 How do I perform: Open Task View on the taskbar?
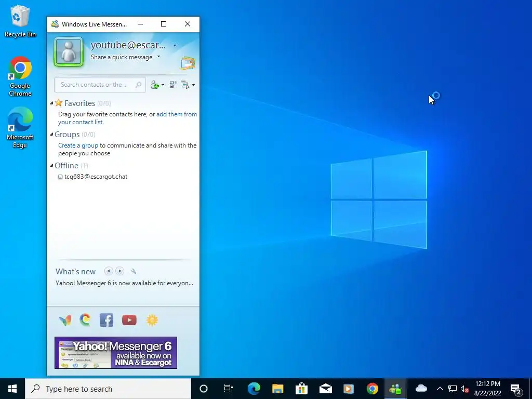[x=229, y=389]
